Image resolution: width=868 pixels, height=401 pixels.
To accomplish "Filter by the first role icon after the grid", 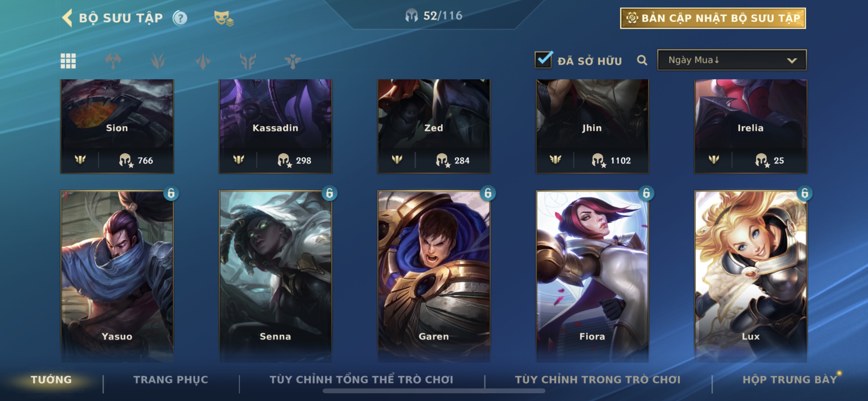I will (113, 61).
